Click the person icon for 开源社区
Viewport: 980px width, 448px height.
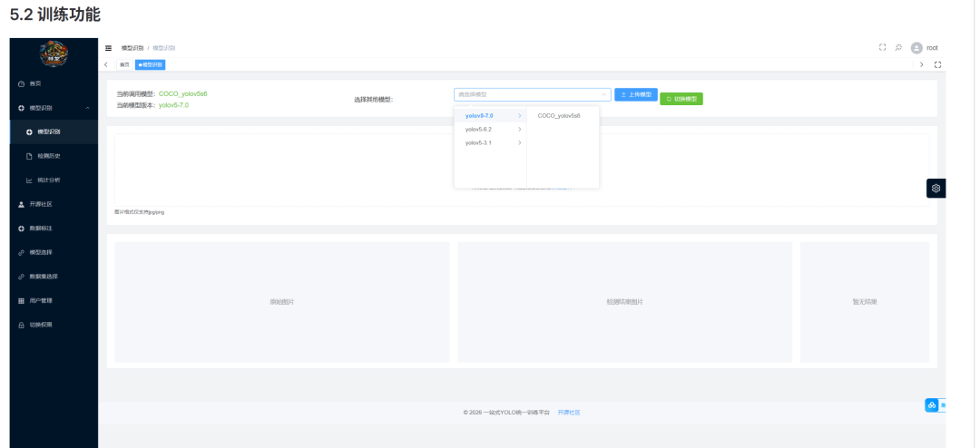[21, 204]
